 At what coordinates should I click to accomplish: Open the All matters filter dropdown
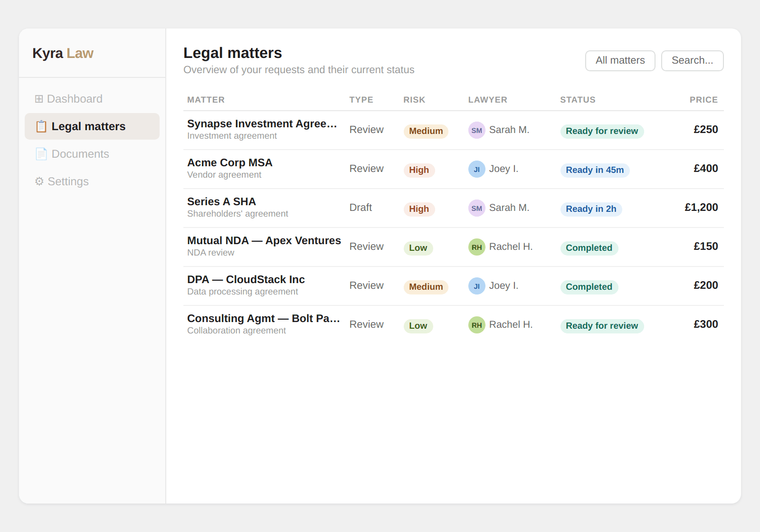coord(620,60)
